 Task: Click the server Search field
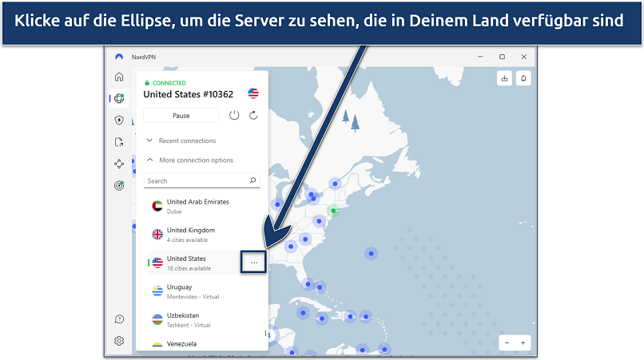point(197,181)
